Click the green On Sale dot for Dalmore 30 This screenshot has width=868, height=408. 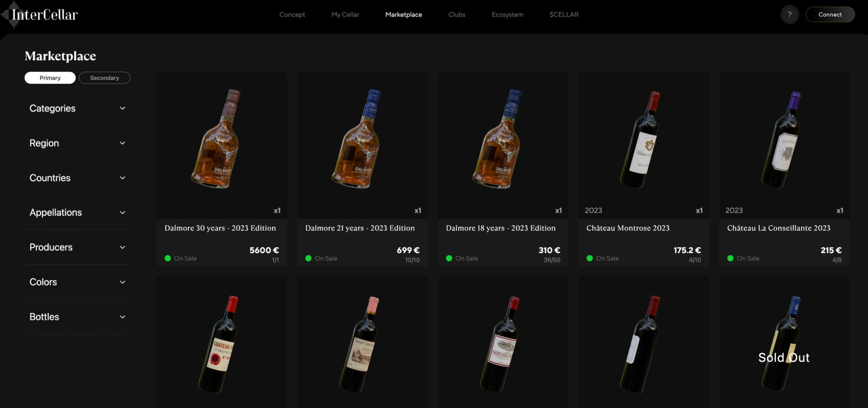coord(167,258)
